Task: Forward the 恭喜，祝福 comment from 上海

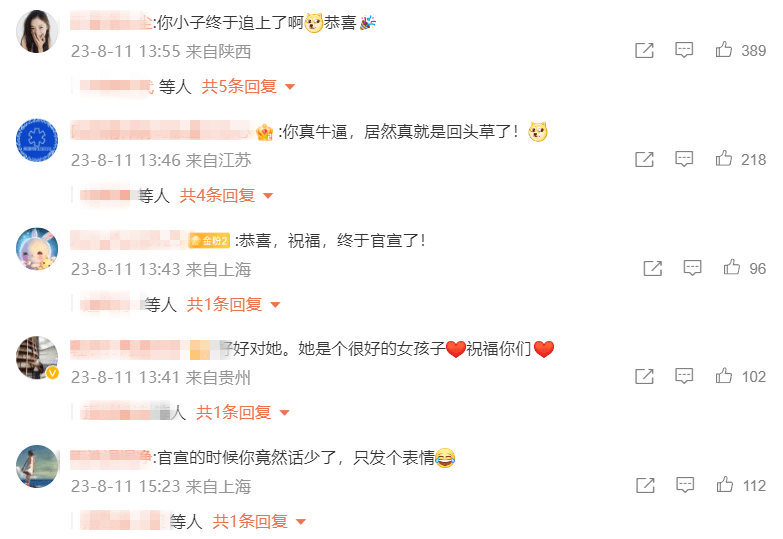Action: (x=653, y=268)
